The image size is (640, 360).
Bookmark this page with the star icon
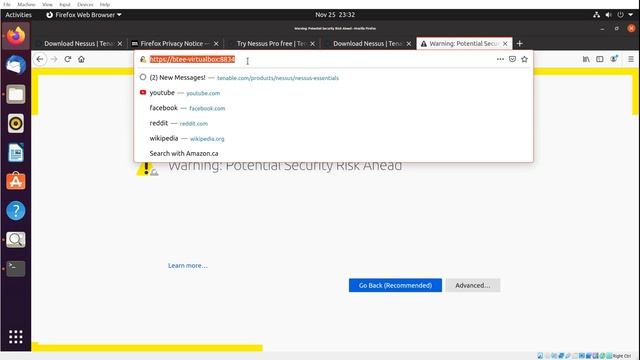pos(524,59)
